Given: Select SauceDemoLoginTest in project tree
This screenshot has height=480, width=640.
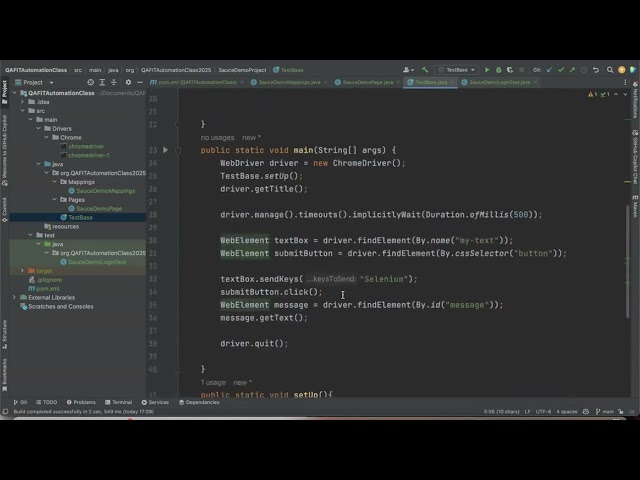Looking at the screenshot, I should coord(97,262).
